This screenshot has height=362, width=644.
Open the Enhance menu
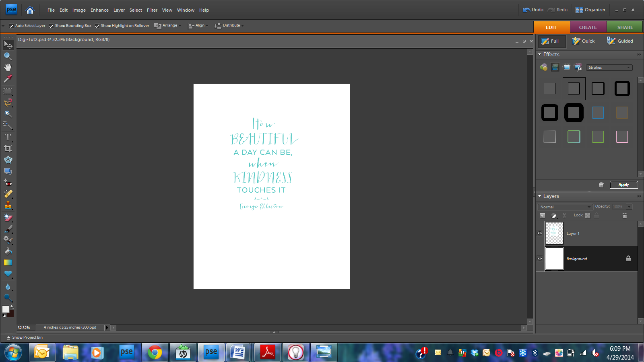point(99,10)
